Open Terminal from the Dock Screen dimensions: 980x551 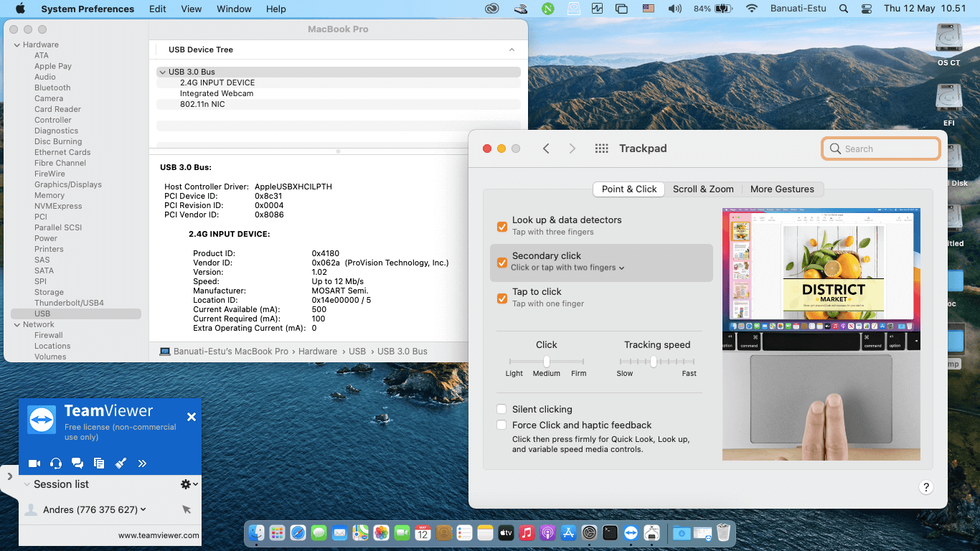(x=610, y=533)
